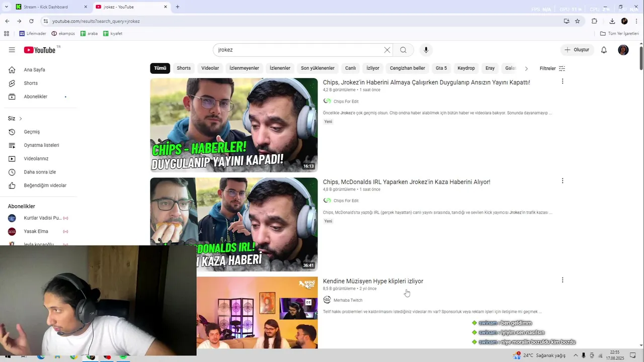Open the browser downloads icon
The image size is (644, 362).
(612, 21)
